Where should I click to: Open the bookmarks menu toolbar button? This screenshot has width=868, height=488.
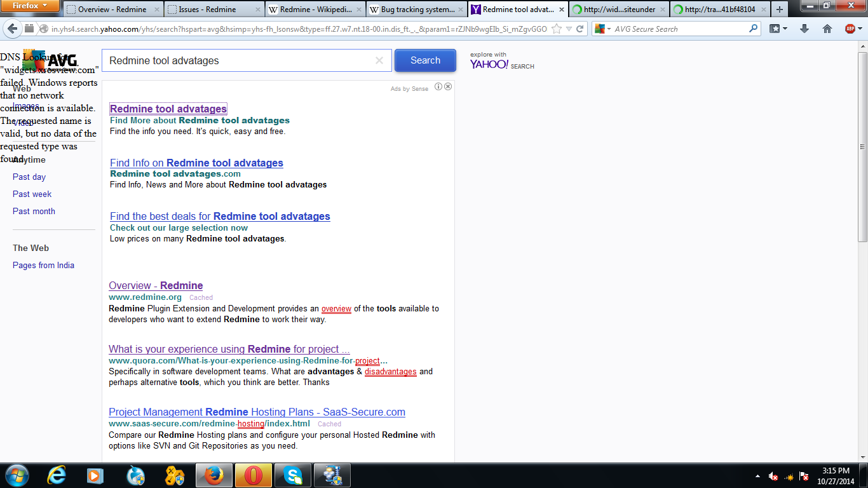coord(778,29)
